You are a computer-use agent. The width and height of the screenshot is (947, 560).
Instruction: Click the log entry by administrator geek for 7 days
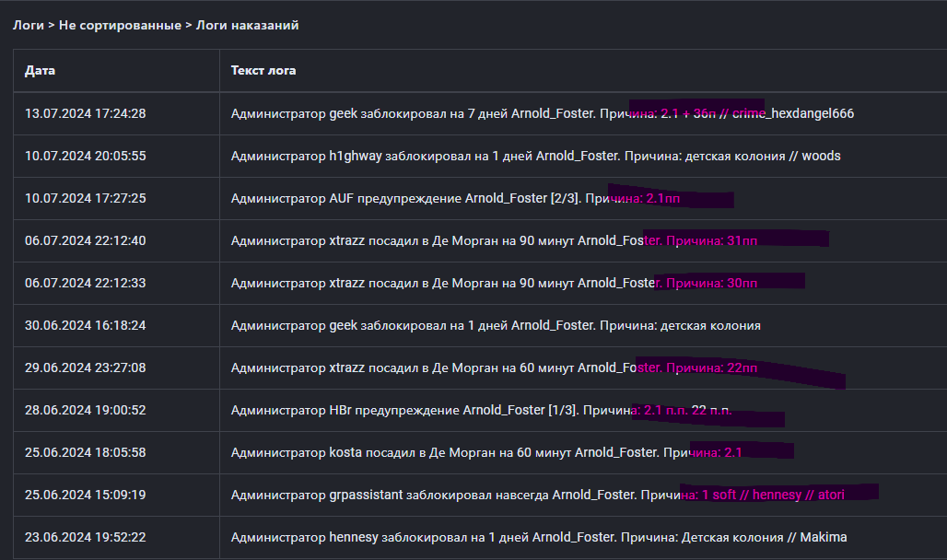(x=542, y=114)
